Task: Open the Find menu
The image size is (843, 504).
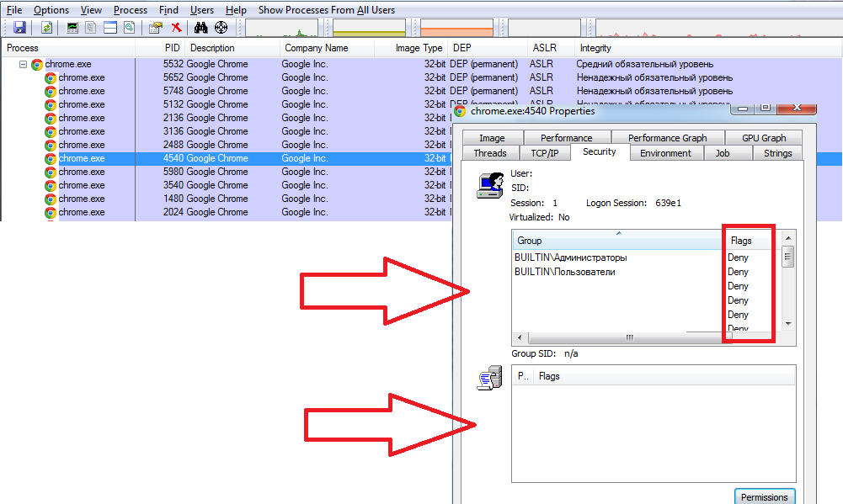Action: tap(168, 9)
